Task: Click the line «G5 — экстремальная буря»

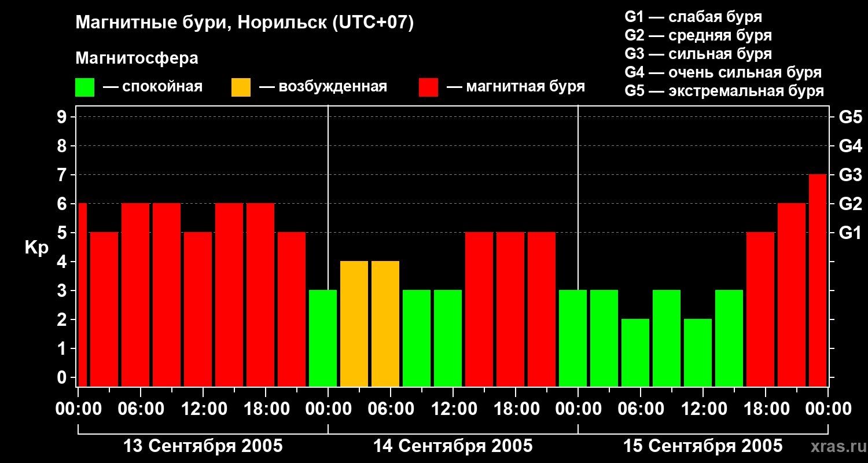Action: [724, 91]
